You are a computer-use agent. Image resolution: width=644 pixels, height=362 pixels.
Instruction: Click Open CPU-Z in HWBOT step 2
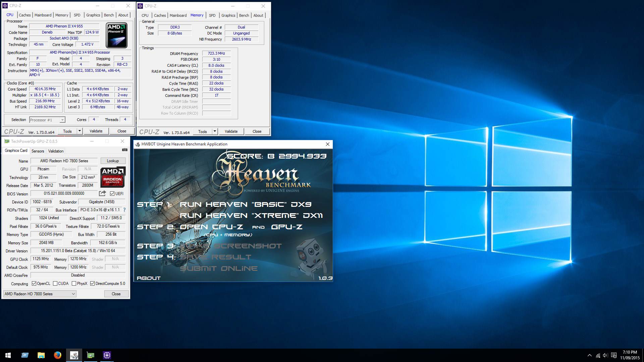211,227
